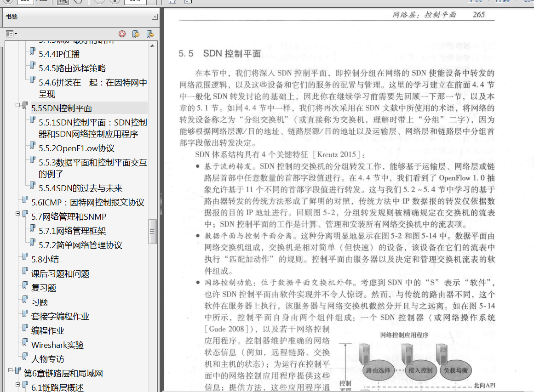Jump to the 习题 bookmark
Image resolution: width=534 pixels, height=392 pixels.
click(40, 302)
